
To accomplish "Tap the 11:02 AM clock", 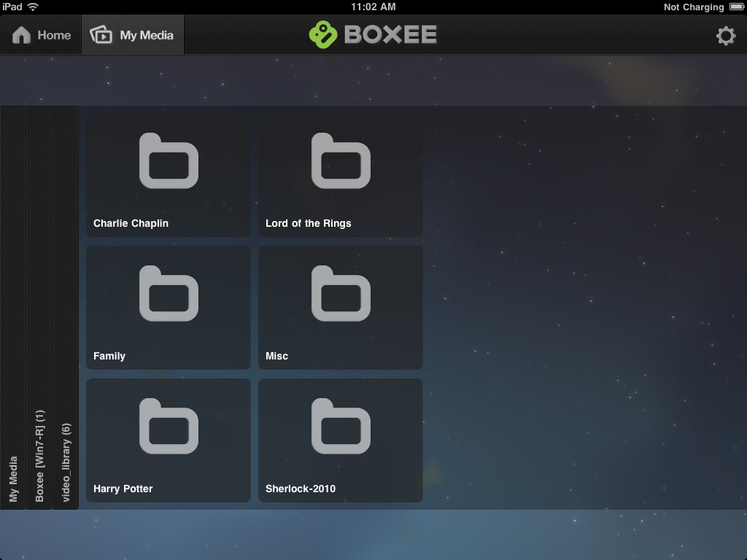I will point(373,7).
